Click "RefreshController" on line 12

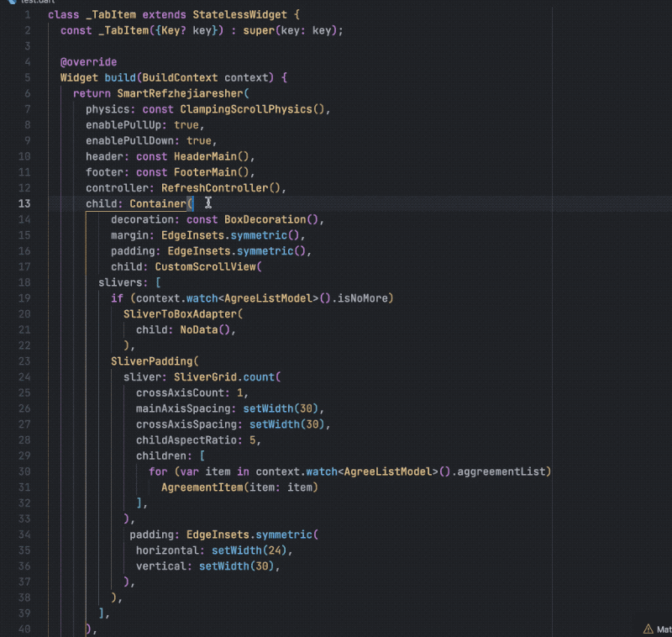click(215, 188)
